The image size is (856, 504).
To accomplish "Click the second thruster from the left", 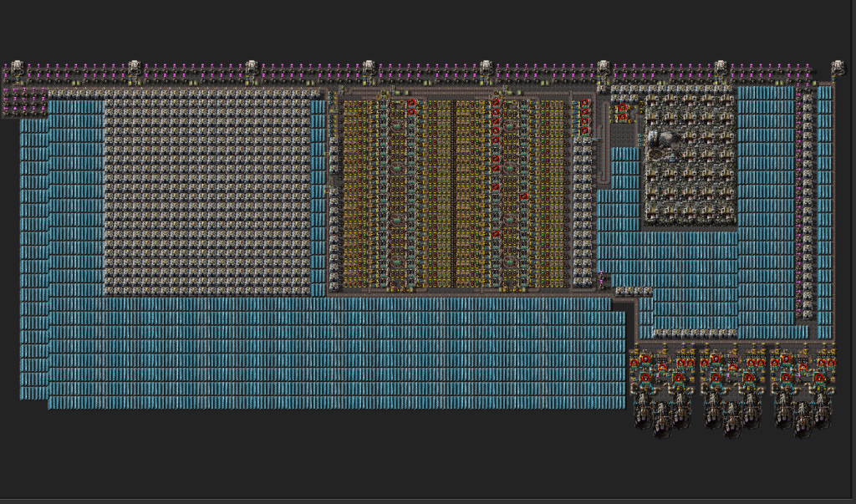I will (662, 420).
